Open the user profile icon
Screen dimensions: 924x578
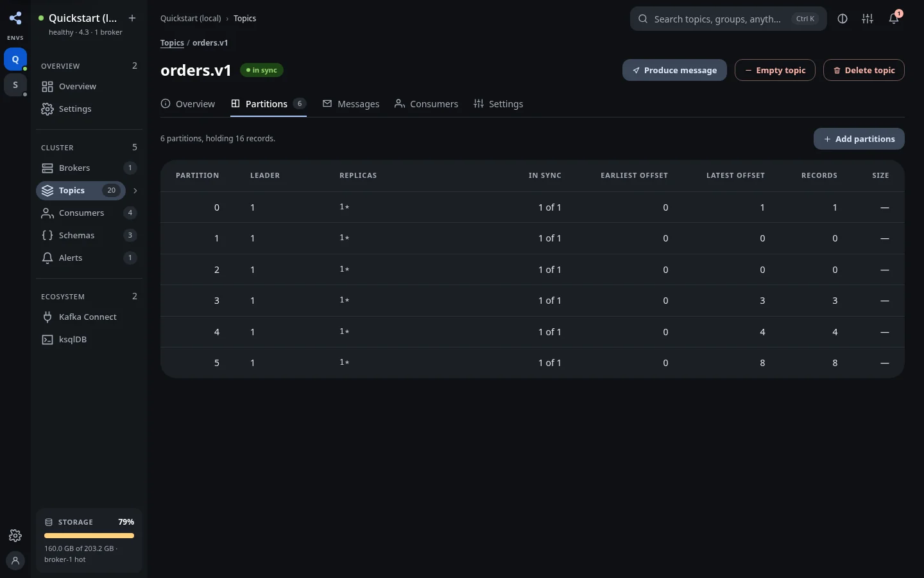15,560
